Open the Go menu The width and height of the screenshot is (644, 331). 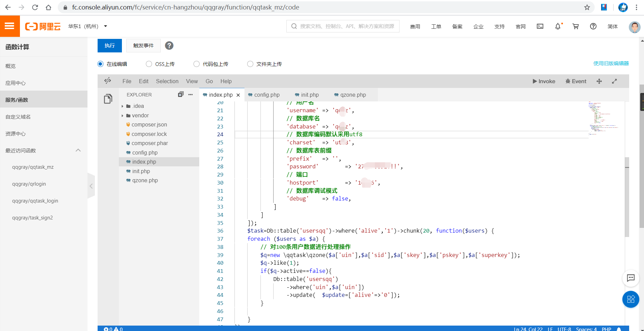pos(209,81)
